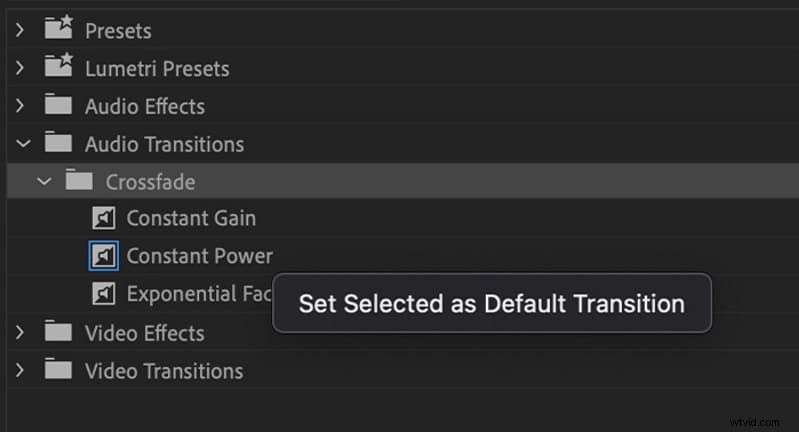Click the starred Presets bin icon
Image resolution: width=799 pixels, height=432 pixels.
point(60,30)
